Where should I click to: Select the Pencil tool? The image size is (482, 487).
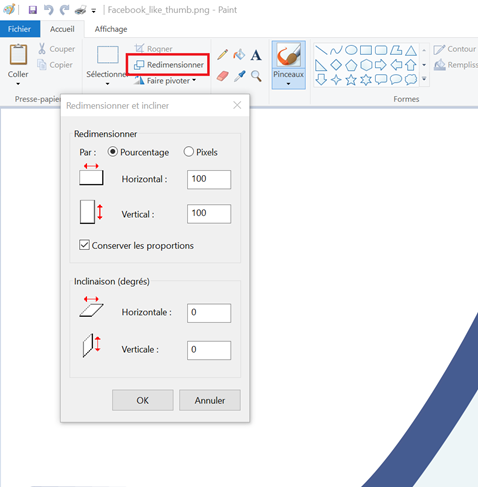click(x=223, y=54)
